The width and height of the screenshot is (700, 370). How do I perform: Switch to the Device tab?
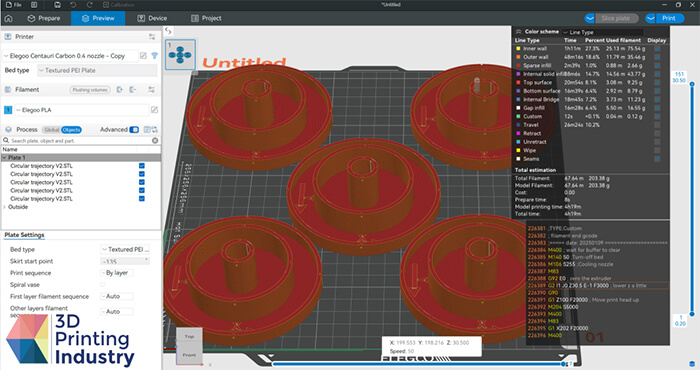[152, 18]
